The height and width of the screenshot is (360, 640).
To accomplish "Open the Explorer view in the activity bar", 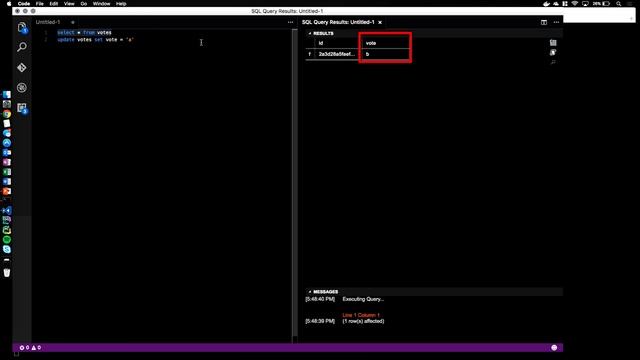I will 22,27.
